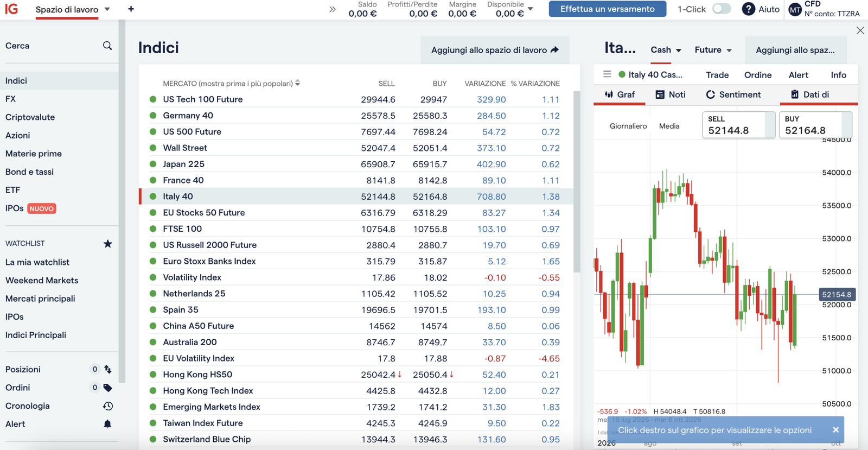Select the Hong Kong HS50 row

356,375
